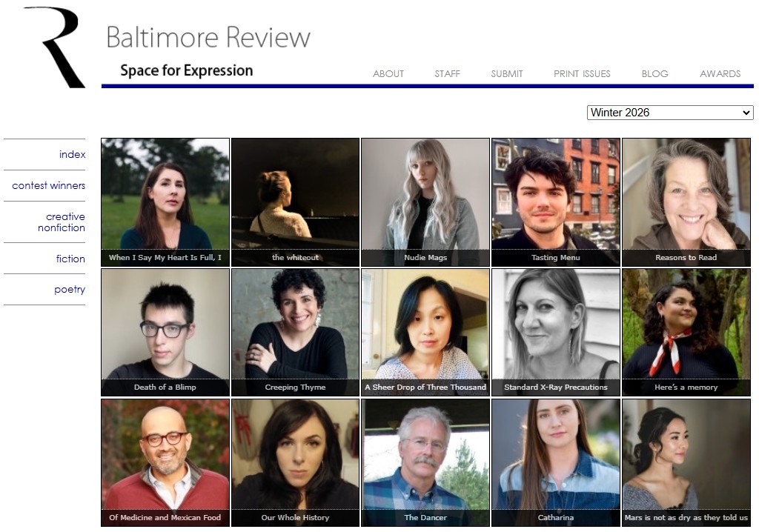Select index in the left sidebar
The height and width of the screenshot is (532, 759).
72,155
